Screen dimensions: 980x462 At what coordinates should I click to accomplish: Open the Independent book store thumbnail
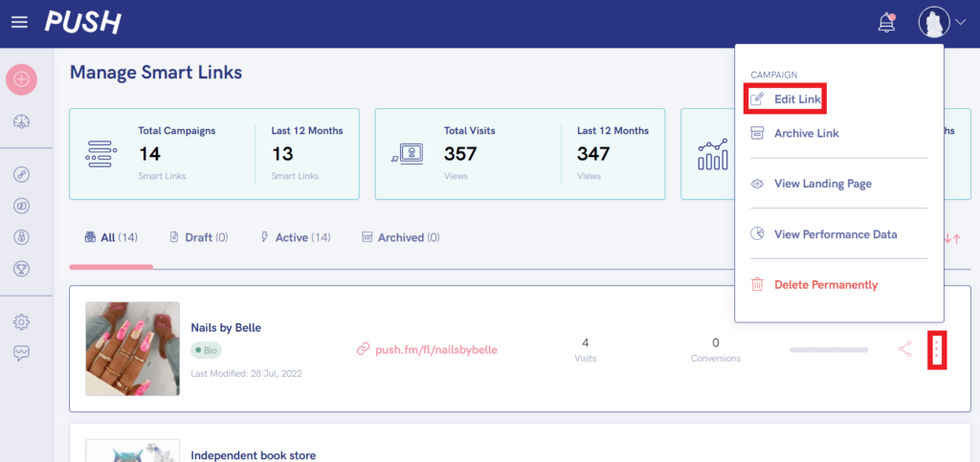click(x=132, y=451)
